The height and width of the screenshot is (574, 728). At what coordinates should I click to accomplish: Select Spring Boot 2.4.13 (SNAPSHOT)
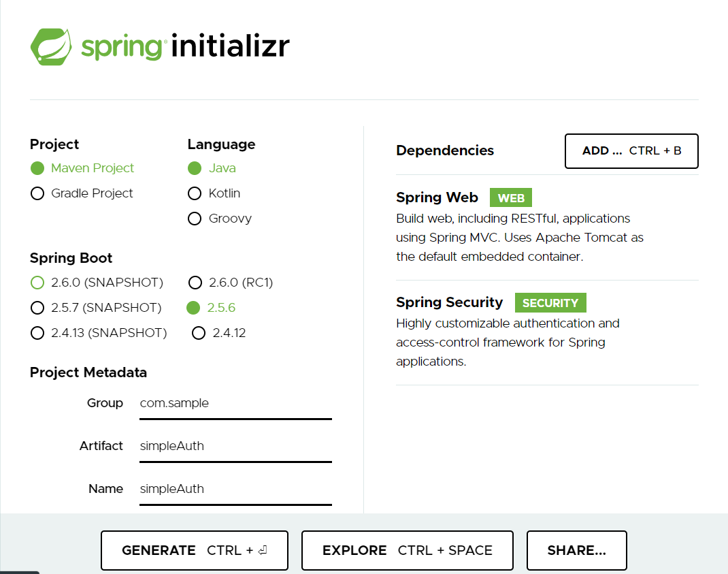pos(37,333)
